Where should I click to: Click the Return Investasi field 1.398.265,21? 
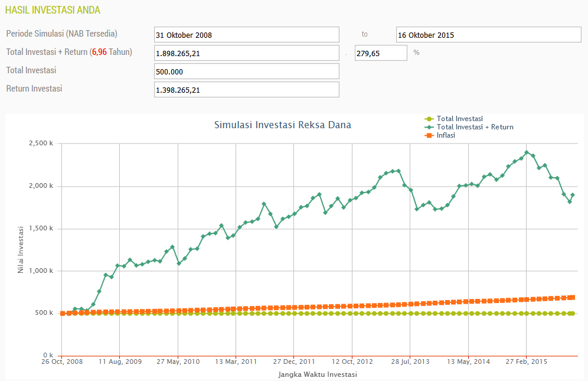246,90
